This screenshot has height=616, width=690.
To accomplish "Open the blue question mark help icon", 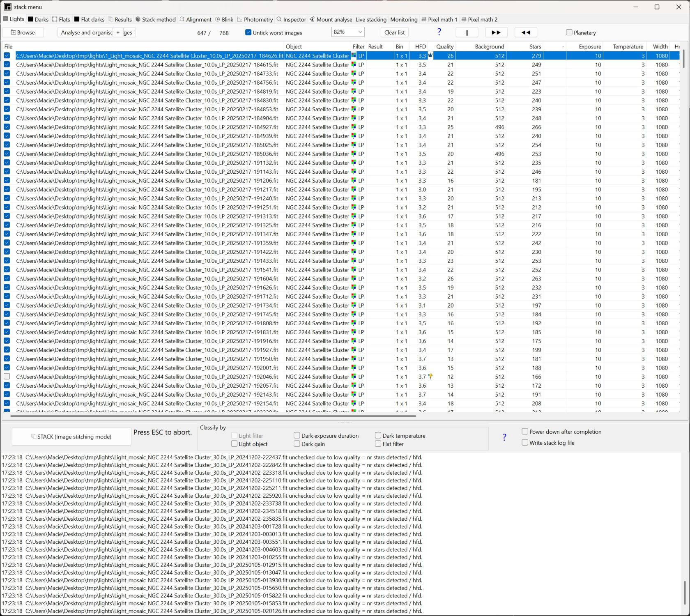I will 439,32.
